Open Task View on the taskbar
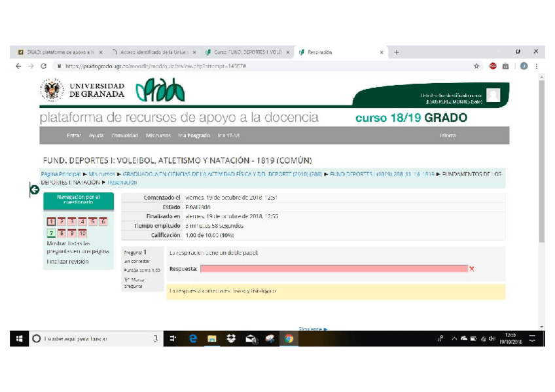The image size is (555, 392). tap(173, 339)
